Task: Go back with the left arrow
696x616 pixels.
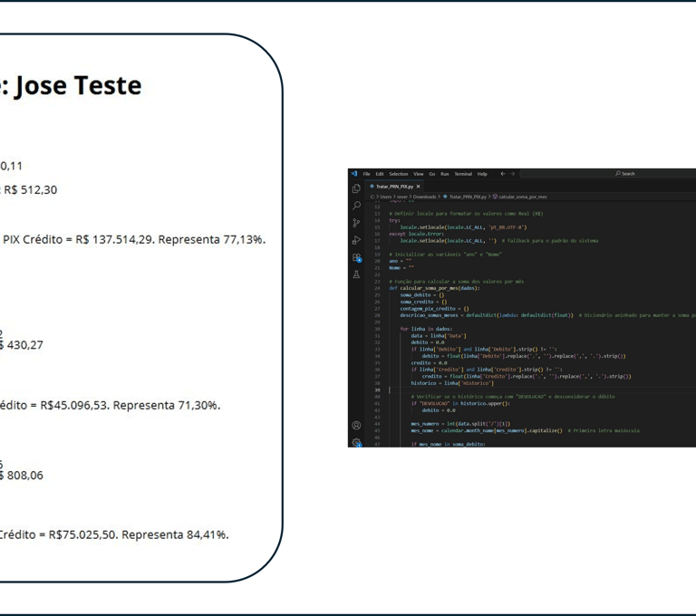Action: [503, 174]
